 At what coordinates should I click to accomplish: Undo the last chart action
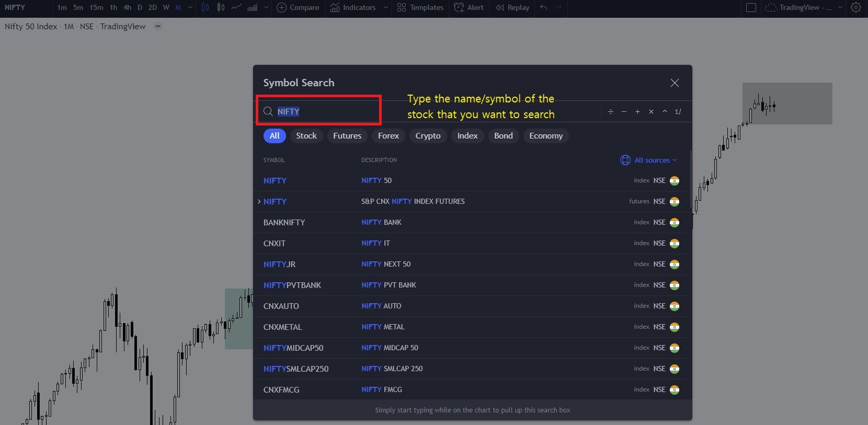pyautogui.click(x=544, y=7)
